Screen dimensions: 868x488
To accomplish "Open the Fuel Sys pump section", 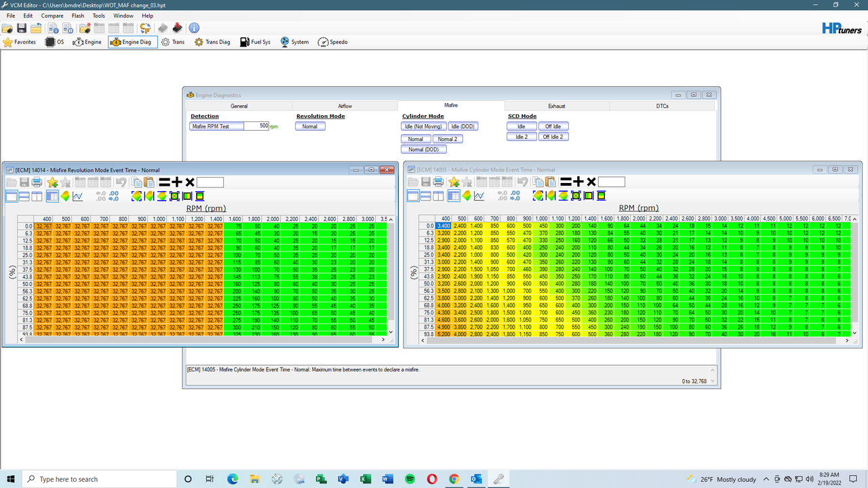I will click(255, 42).
